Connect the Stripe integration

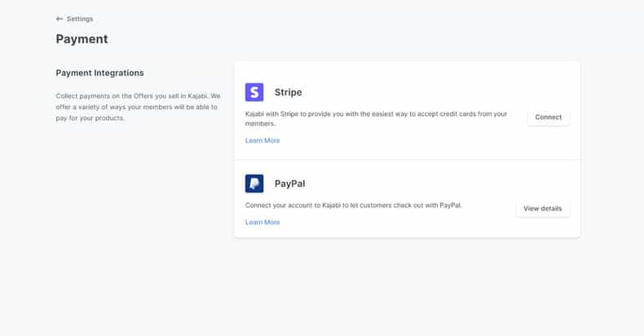point(548,117)
